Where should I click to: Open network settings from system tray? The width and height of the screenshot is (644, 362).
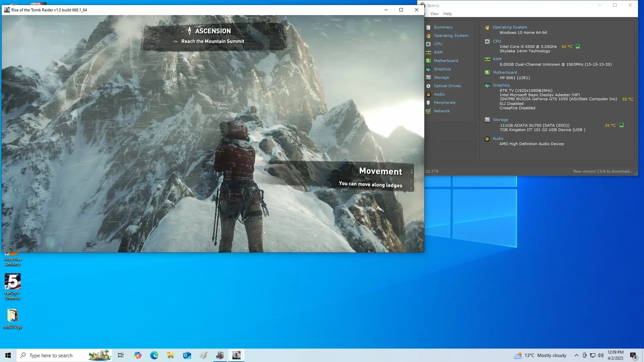(593, 355)
